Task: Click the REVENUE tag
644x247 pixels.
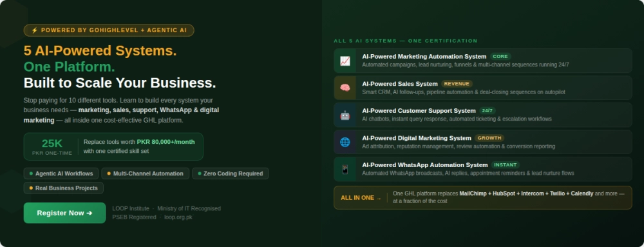Action: [x=457, y=84]
